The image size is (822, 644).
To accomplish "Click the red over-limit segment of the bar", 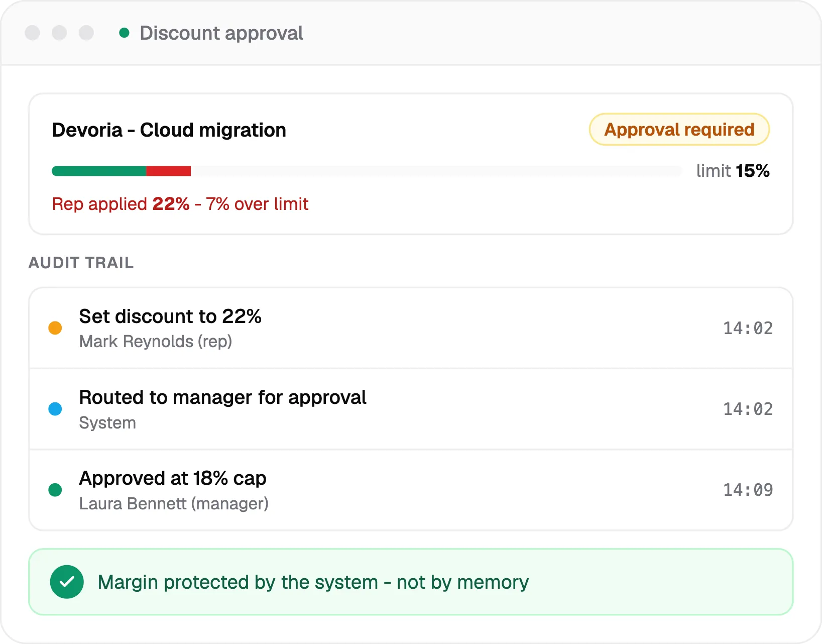I will (168, 171).
